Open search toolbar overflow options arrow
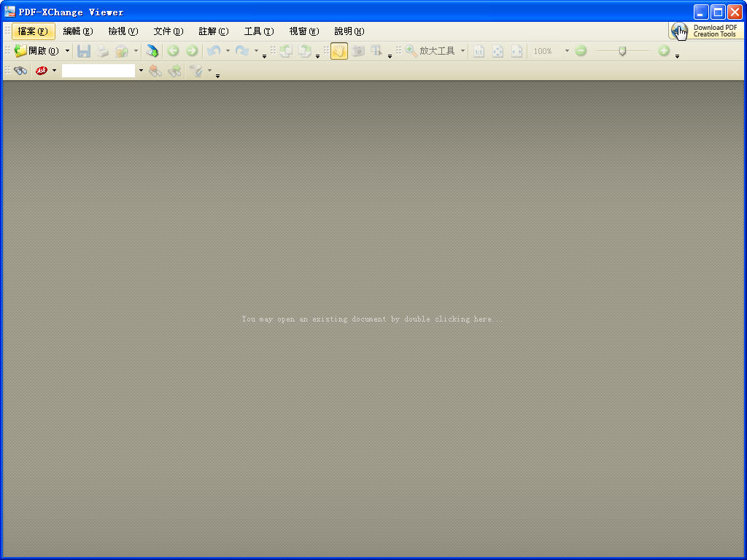 (217, 76)
